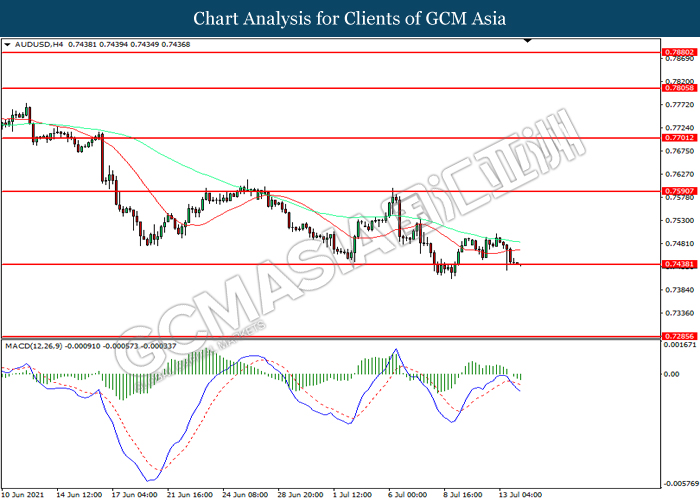
Task: Click the chart title GCM Asia heading
Action: [x=350, y=18]
